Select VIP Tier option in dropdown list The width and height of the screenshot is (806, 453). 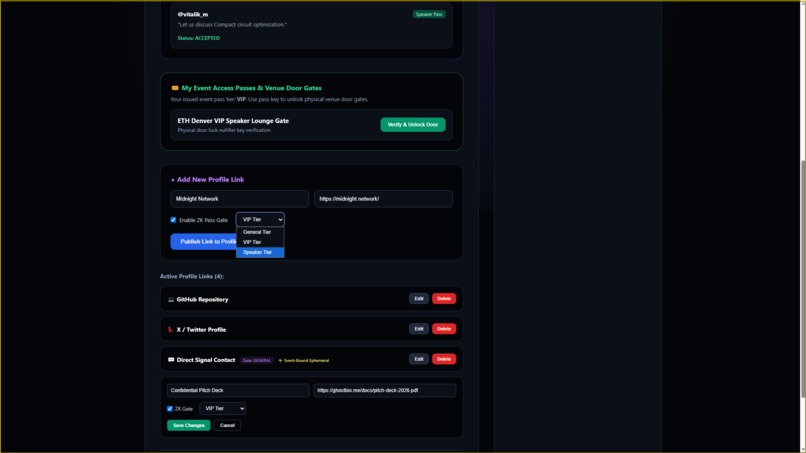click(x=260, y=242)
